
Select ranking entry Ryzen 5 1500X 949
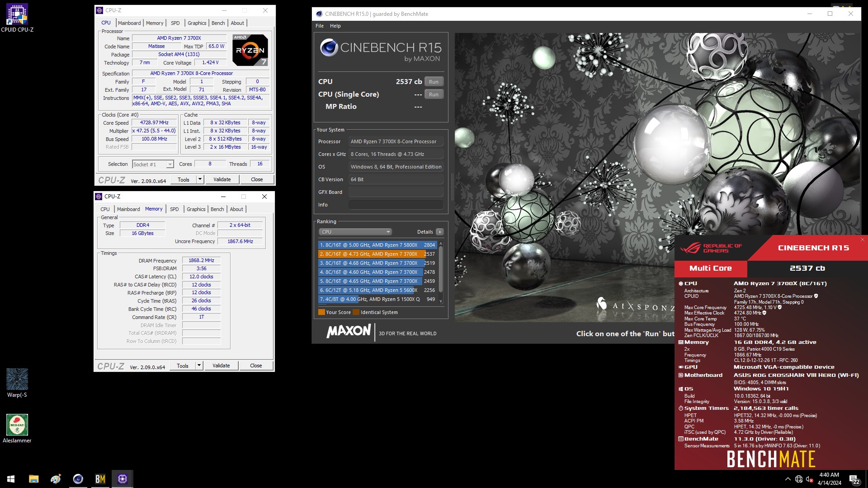(x=377, y=299)
